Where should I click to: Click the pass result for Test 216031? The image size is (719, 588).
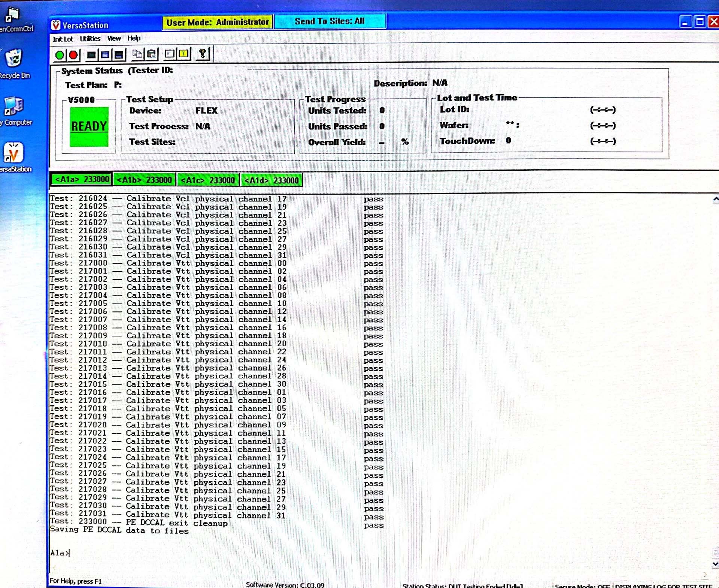pyautogui.click(x=373, y=256)
